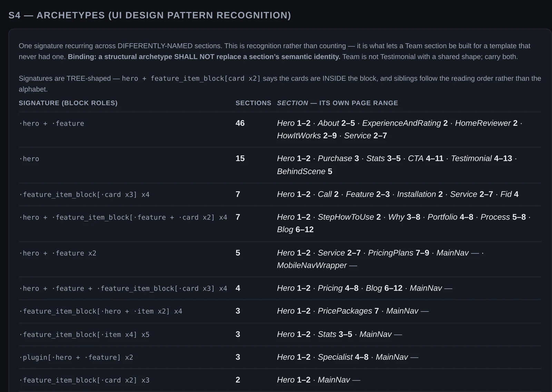Click 'Why 3–8' entry
The height and width of the screenshot is (392, 552).
tap(404, 217)
